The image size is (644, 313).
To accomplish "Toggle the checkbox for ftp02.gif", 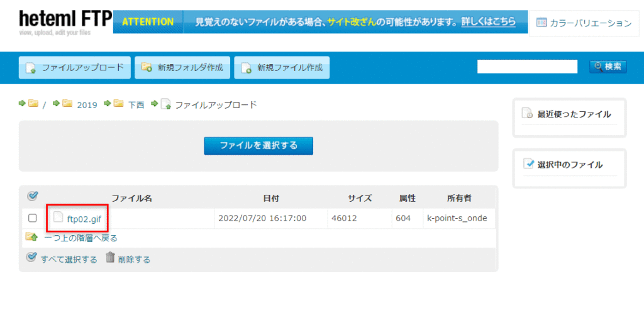I will [33, 218].
